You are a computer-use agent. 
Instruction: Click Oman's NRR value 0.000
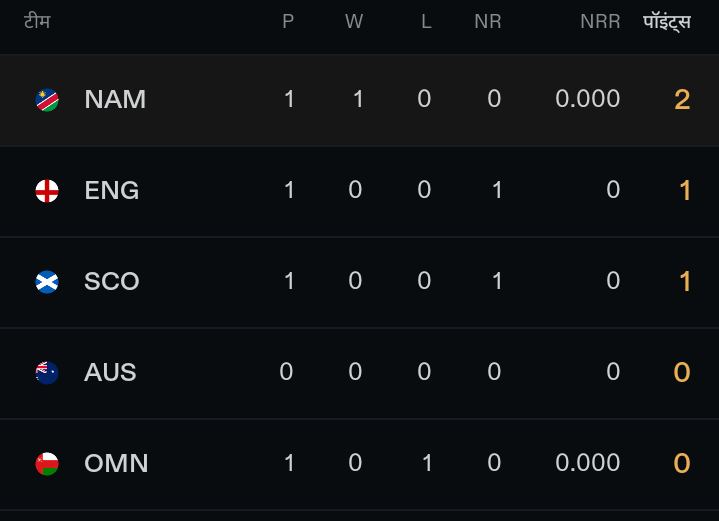click(x=588, y=463)
